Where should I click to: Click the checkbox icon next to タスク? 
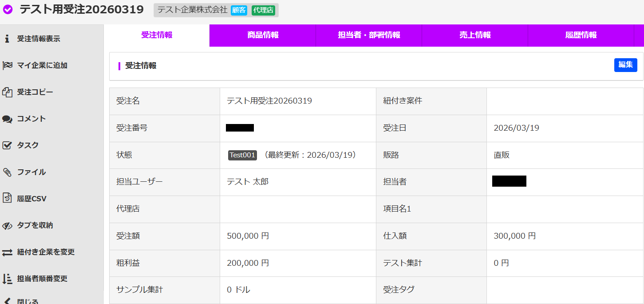pyautogui.click(x=7, y=145)
